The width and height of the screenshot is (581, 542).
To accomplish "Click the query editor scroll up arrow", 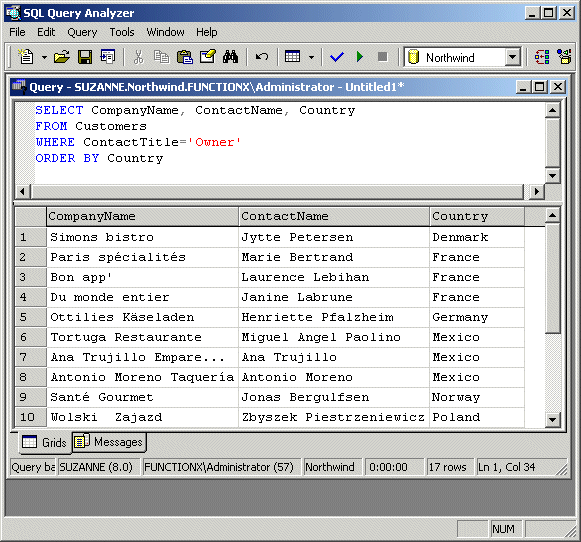I will 552,110.
